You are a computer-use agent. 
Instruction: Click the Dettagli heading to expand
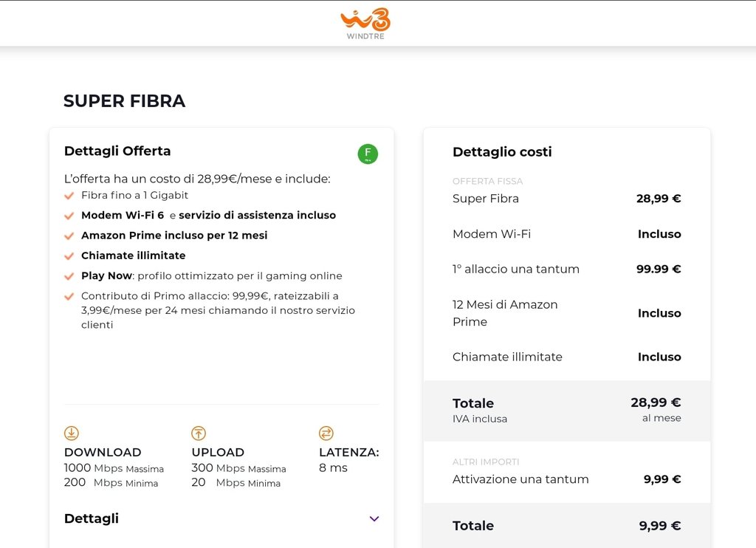point(92,518)
